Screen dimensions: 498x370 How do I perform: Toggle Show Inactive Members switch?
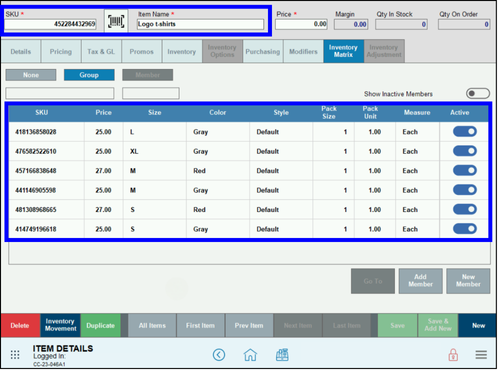pos(478,94)
